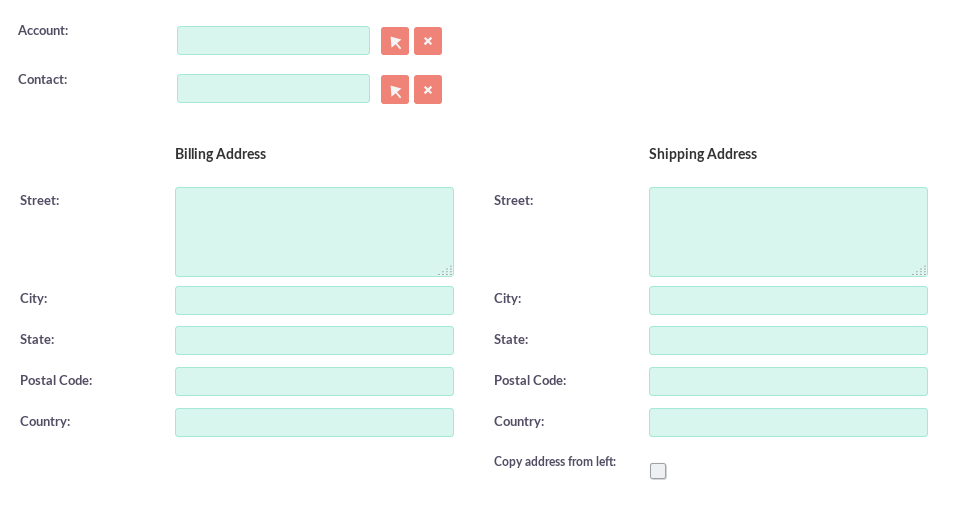956x507 pixels.
Task: Click the Contact input field
Action: [273, 89]
